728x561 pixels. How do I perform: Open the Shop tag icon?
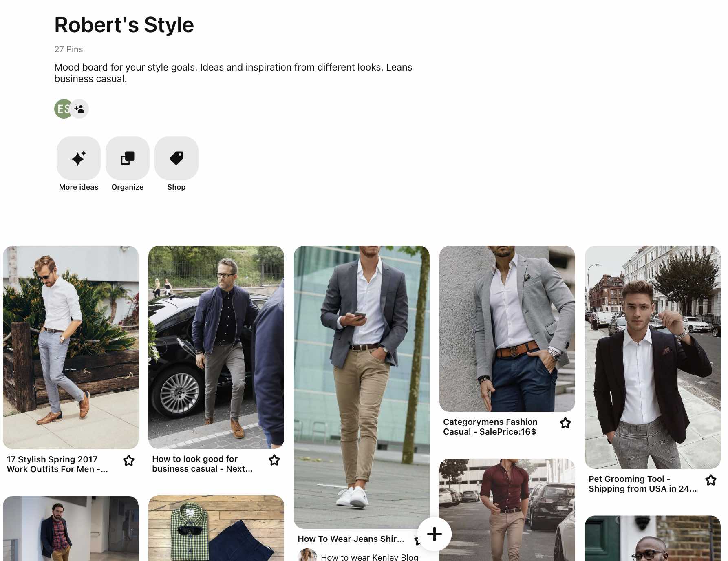pyautogui.click(x=176, y=158)
